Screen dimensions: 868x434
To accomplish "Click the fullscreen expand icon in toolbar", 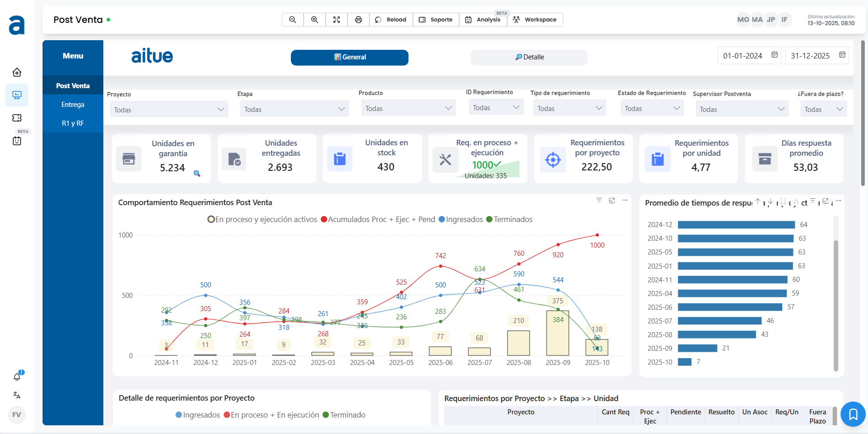I will click(337, 20).
